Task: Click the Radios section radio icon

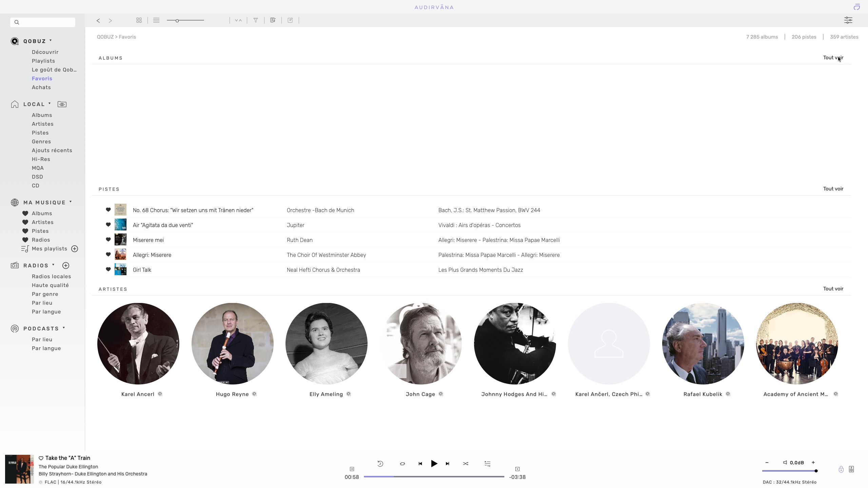Action: point(15,266)
